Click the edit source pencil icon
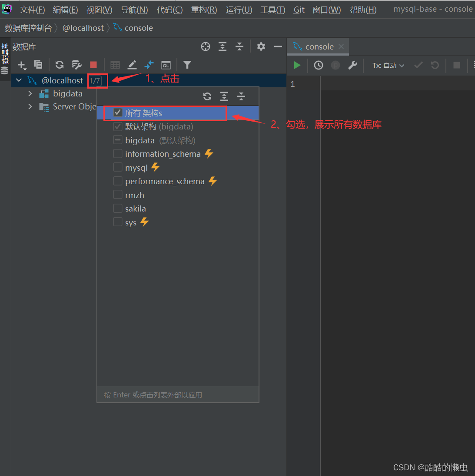Screen dimensions: 475x476 point(132,65)
